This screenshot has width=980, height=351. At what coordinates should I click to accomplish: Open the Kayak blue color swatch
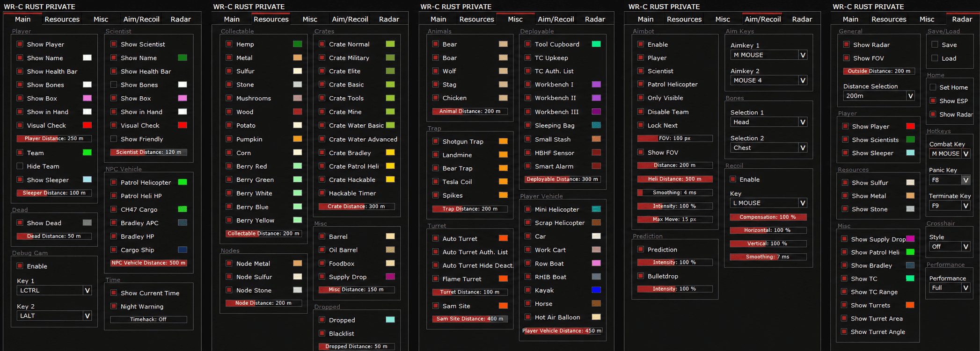tap(596, 290)
